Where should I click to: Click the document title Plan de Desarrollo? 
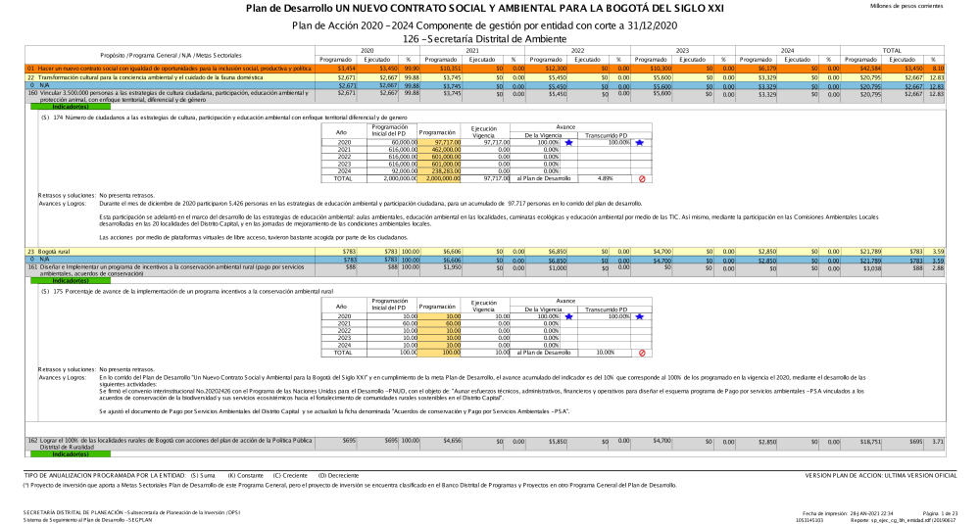(490, 9)
